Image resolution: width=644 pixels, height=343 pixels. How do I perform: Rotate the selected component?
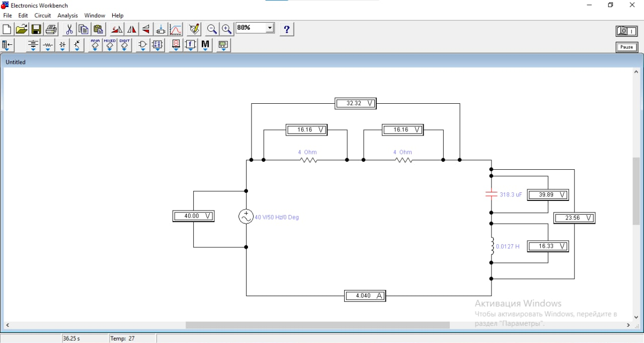[x=117, y=29]
